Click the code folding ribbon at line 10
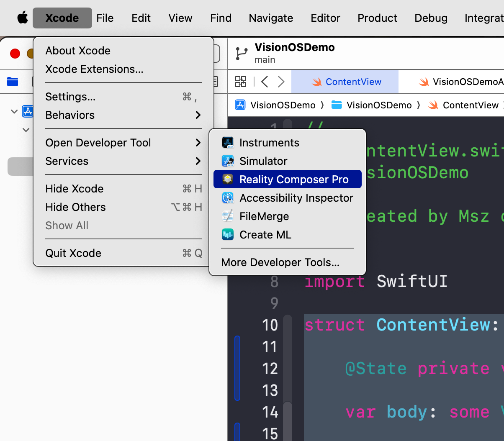This screenshot has height=441, width=504. [288, 325]
